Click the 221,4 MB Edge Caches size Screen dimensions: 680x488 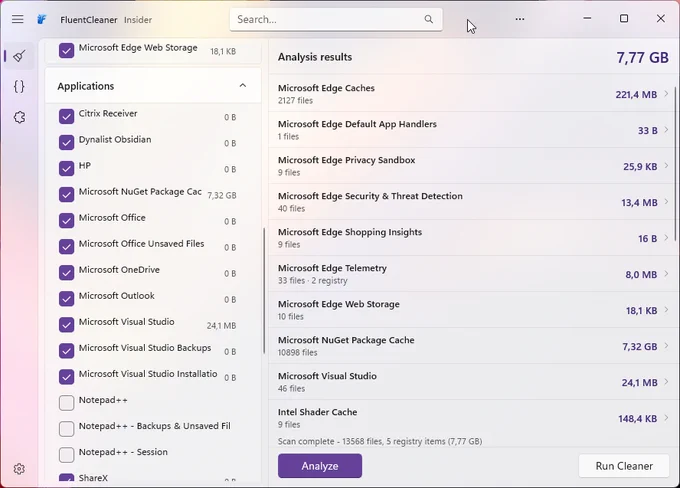coord(636,94)
